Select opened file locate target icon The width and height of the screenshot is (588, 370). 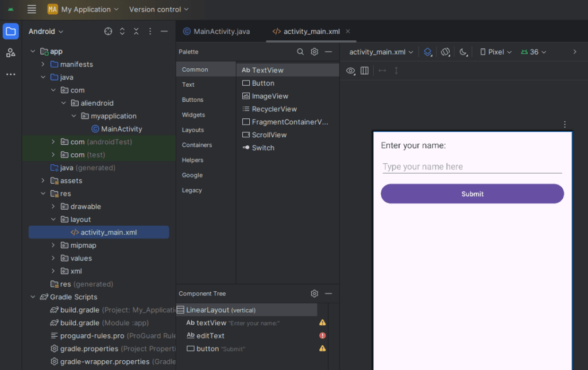[108, 32]
